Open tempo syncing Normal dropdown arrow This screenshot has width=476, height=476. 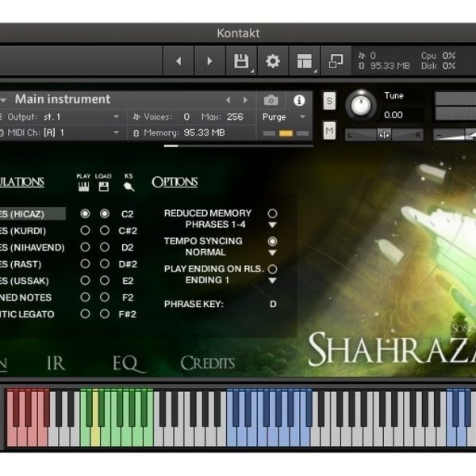pyautogui.click(x=272, y=252)
